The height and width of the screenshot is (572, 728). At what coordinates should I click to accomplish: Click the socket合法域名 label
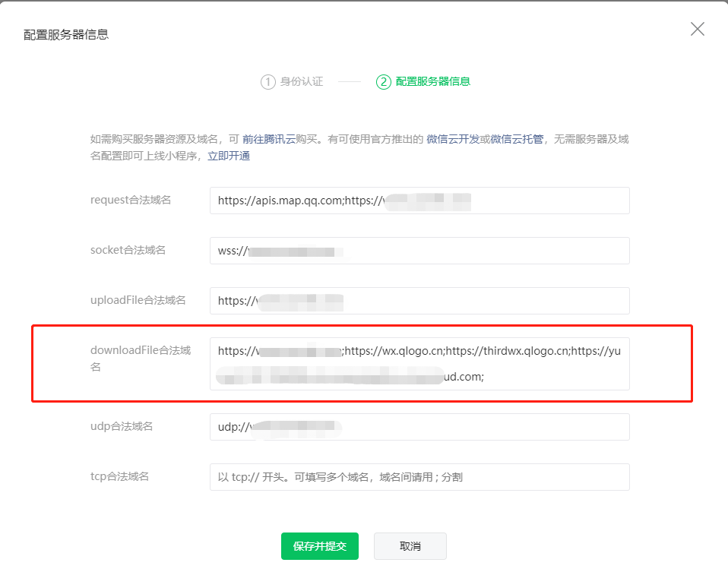[x=128, y=250]
